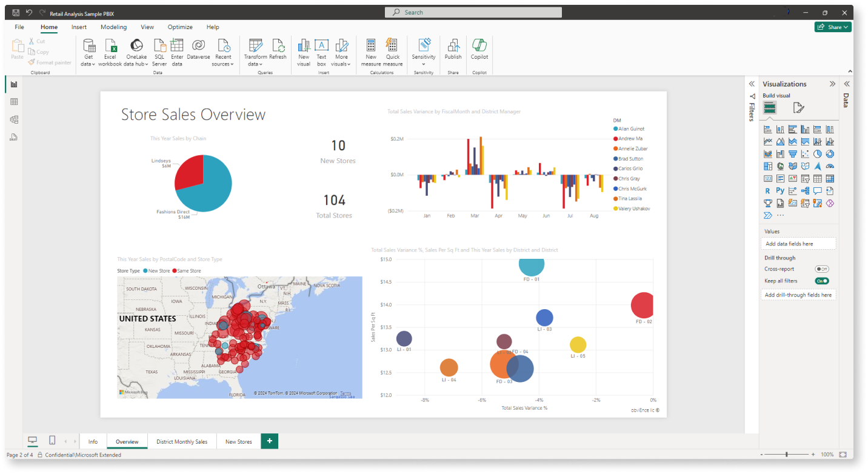The width and height of the screenshot is (868, 474).
Task: Adjust the zoom slider handle
Action: pyautogui.click(x=787, y=455)
